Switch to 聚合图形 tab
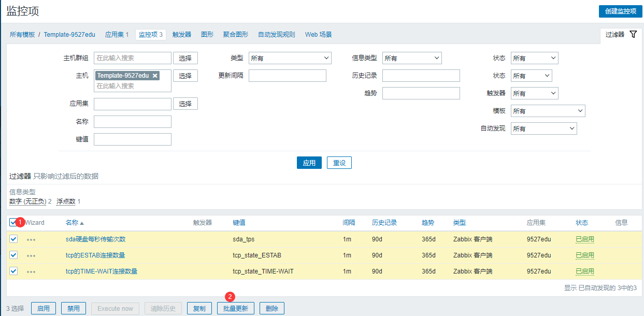 (236, 35)
